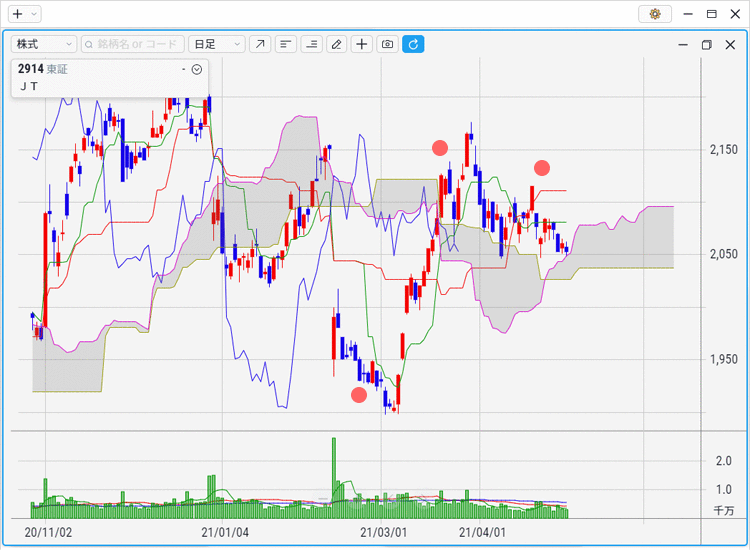Maximize the inner chart panel
The height and width of the screenshot is (550, 750).
(706, 45)
